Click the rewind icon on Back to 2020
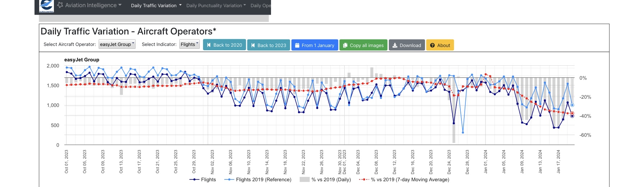 coord(209,45)
